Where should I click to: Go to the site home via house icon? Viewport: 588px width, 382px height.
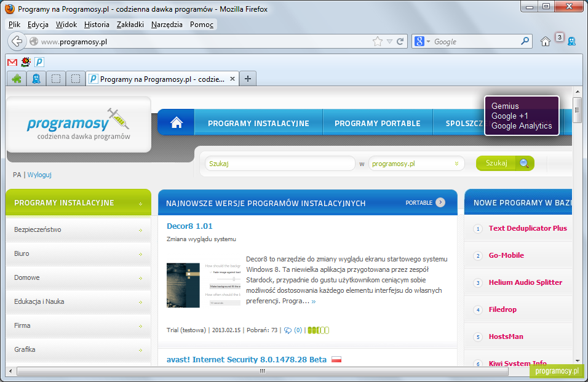pos(177,122)
